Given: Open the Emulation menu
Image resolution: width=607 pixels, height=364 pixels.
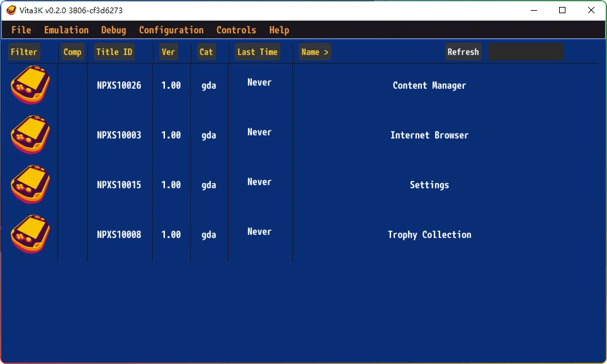Looking at the screenshot, I should pyautogui.click(x=66, y=30).
